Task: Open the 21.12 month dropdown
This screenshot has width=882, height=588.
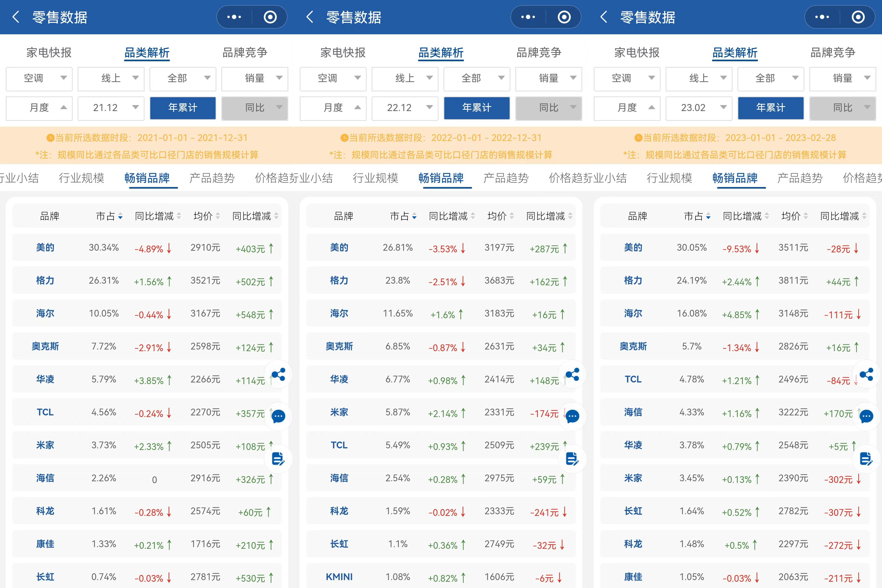Action: point(111,108)
